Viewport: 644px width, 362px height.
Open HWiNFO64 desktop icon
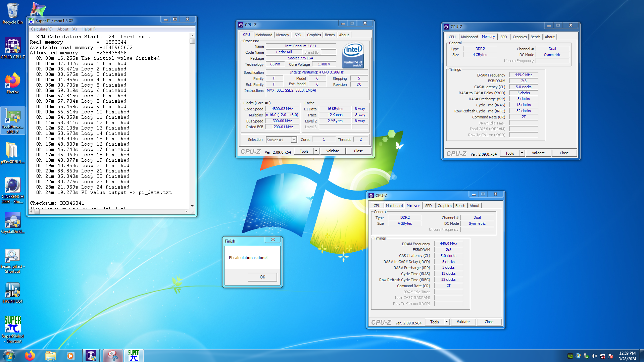click(12, 293)
